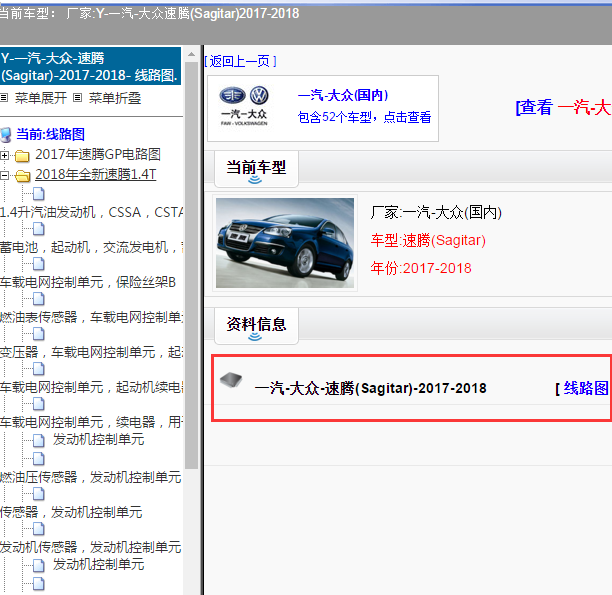Click the 车型:速腾(Sagitar) text
Screen dimensions: 612x595
(428, 240)
